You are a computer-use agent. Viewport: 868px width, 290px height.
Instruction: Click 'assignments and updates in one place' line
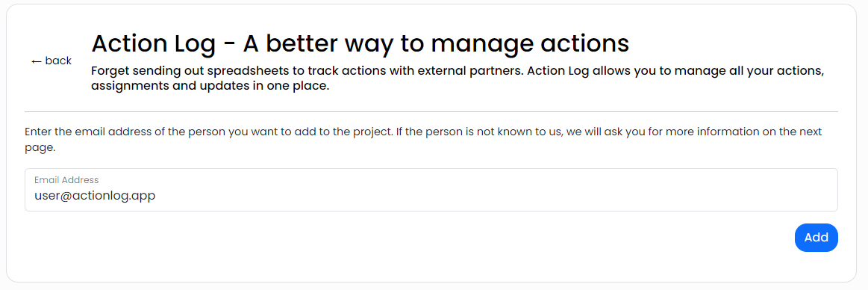point(210,87)
